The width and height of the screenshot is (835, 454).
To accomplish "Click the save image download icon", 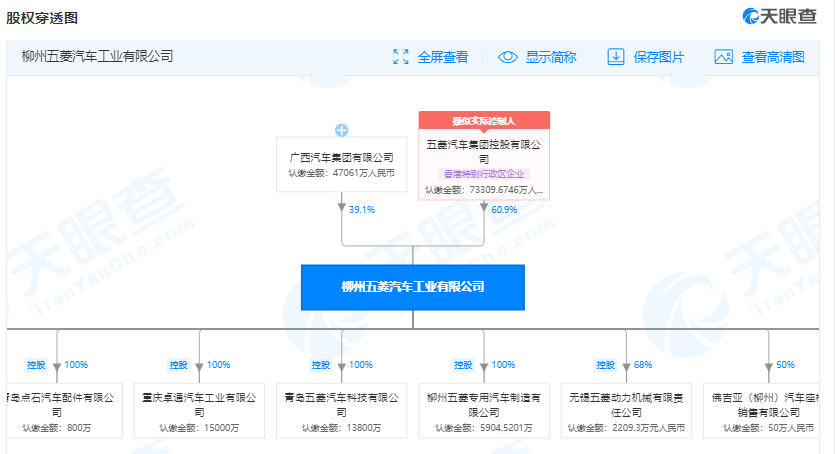I will (x=616, y=57).
